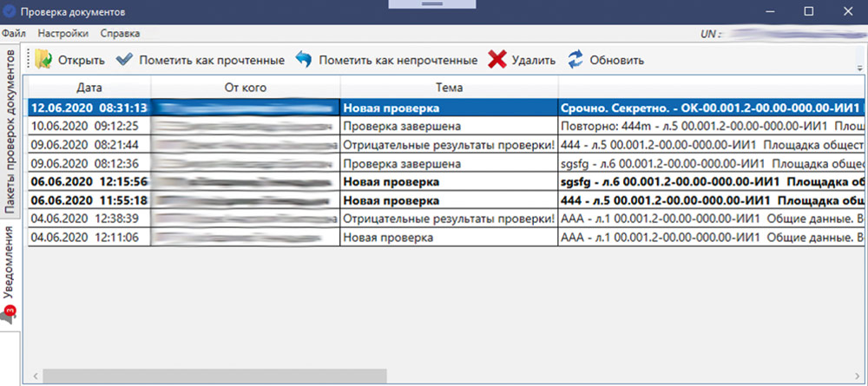This screenshot has height=386, width=868.
Task: Click the blue arrow mark-as-unread icon
Action: pos(303,60)
